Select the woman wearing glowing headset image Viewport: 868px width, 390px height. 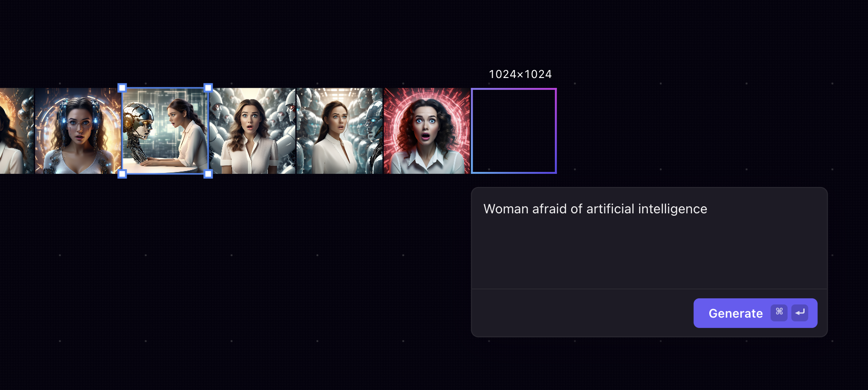coord(78,131)
